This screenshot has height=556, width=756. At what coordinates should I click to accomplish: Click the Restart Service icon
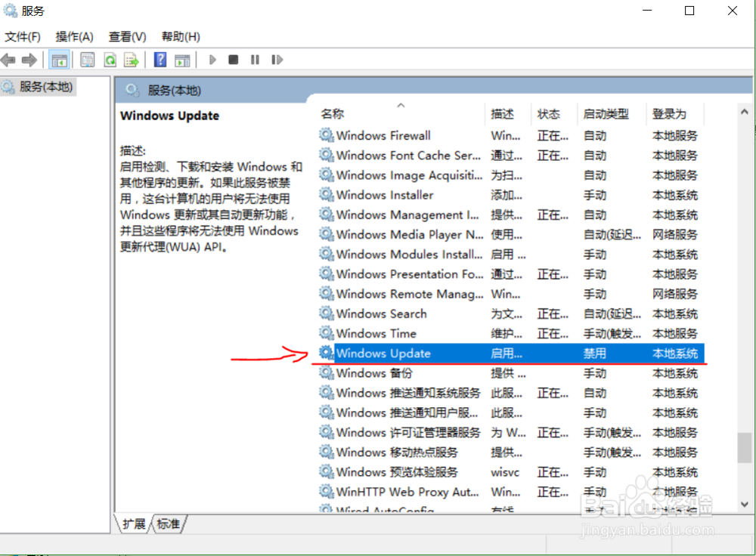[277, 60]
